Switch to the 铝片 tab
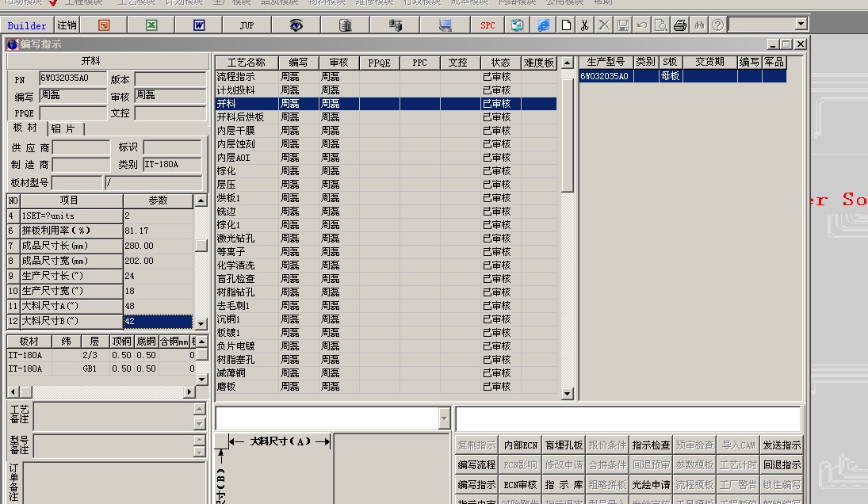This screenshot has height=504, width=868. click(x=63, y=129)
